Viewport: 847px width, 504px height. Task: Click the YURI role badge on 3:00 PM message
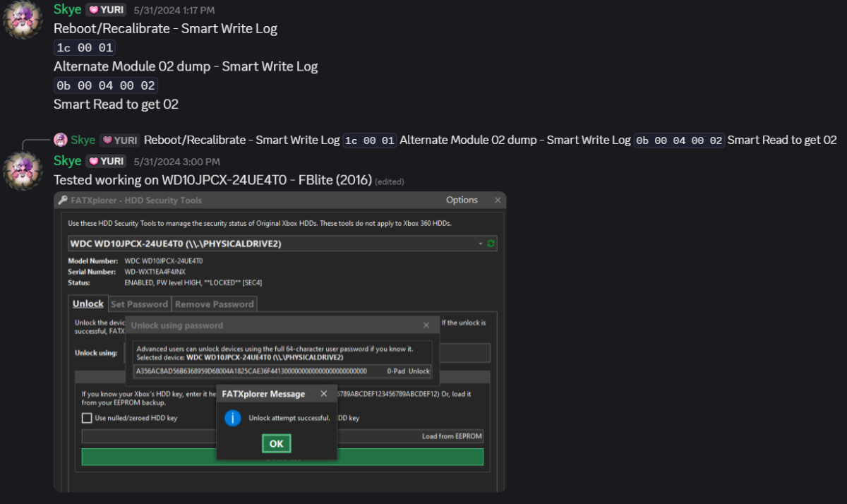[x=106, y=162]
